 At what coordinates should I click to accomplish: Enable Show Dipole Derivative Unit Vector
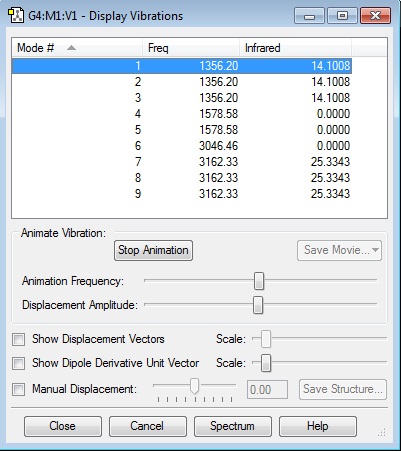coord(18,363)
